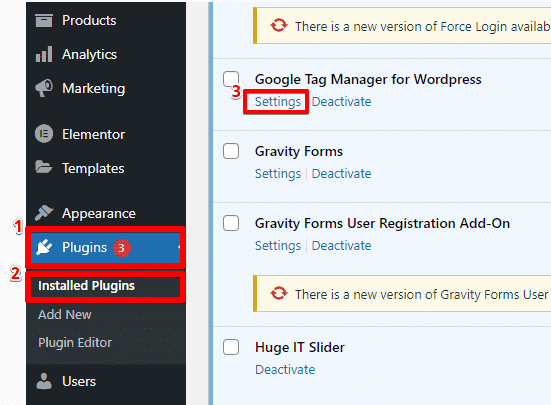Click the Appearance paintbrush icon

click(44, 213)
